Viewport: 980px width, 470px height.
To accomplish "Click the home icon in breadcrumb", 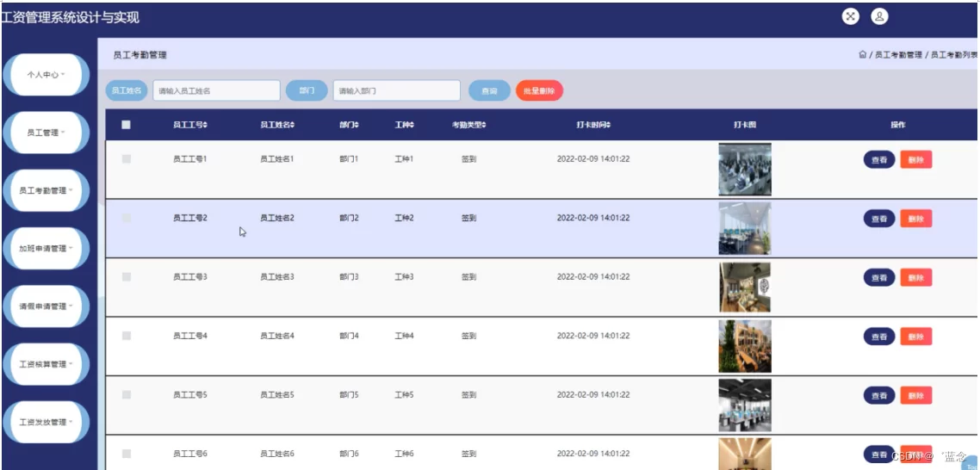I will [862, 55].
